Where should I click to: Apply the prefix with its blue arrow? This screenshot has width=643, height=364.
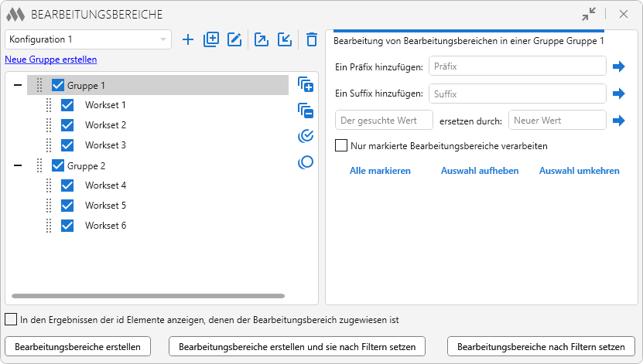pyautogui.click(x=618, y=66)
